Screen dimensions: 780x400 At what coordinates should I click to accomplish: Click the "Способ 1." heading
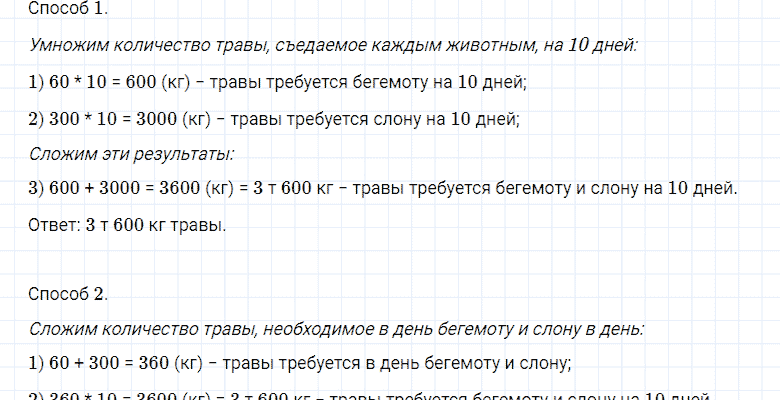pyautogui.click(x=68, y=9)
